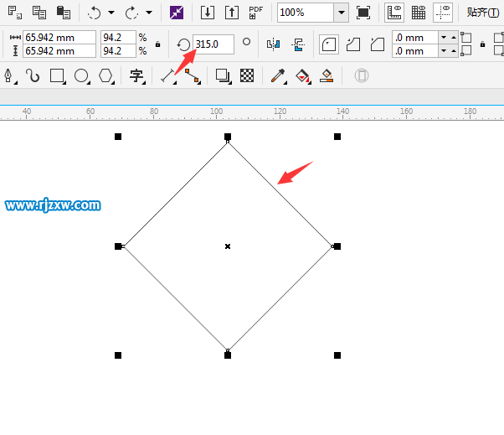Click the lower corner radius .0 mm field
This screenshot has width=504, height=435.
coord(415,51)
